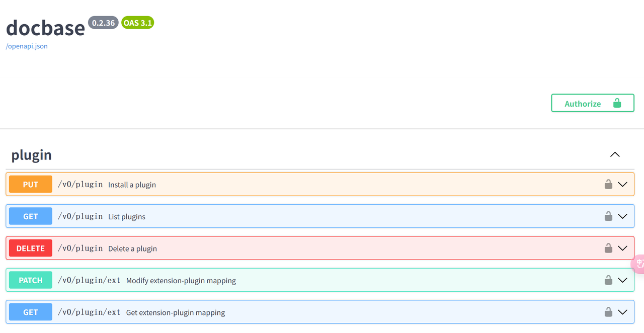Click the Modify extension-plugin mapping description
644x333 pixels.
[x=181, y=281]
